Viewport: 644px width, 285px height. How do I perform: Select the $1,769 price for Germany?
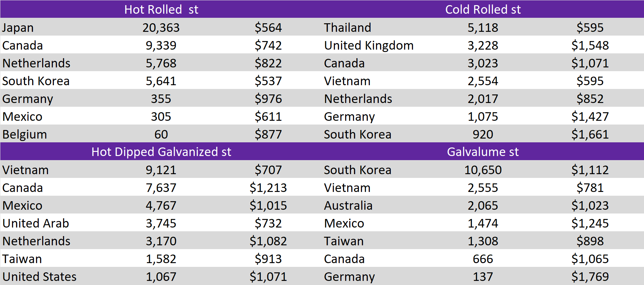[x=590, y=276]
